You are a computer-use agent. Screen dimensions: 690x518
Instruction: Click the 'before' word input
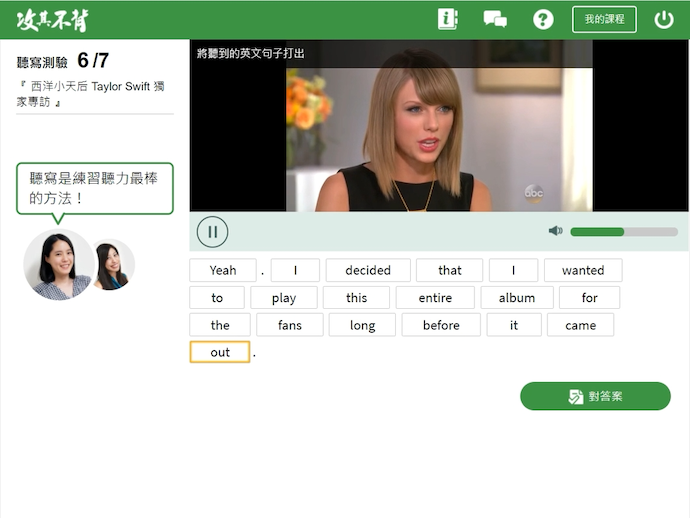(x=441, y=325)
